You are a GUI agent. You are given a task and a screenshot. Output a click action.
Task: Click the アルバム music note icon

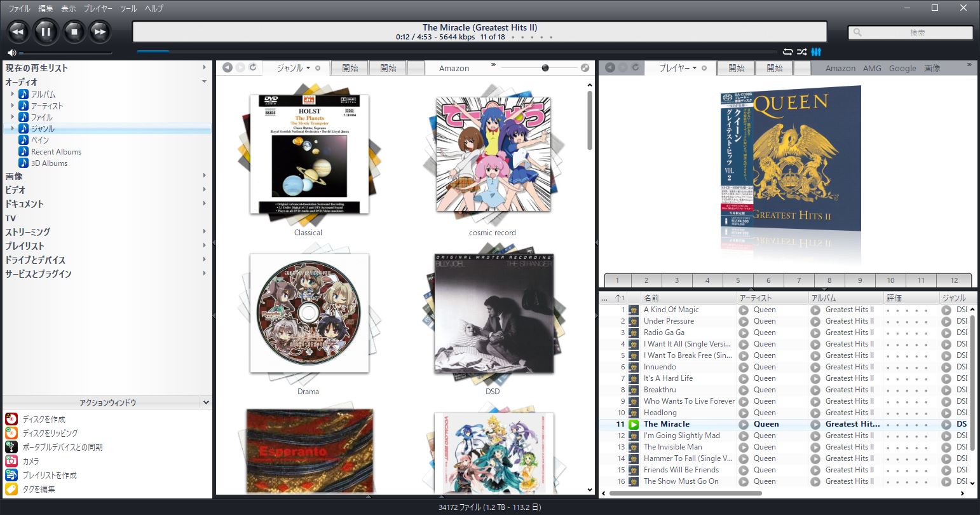coord(24,94)
